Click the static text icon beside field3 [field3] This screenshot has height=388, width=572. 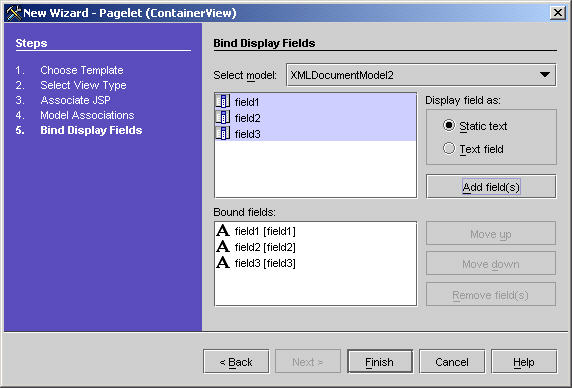point(223,263)
